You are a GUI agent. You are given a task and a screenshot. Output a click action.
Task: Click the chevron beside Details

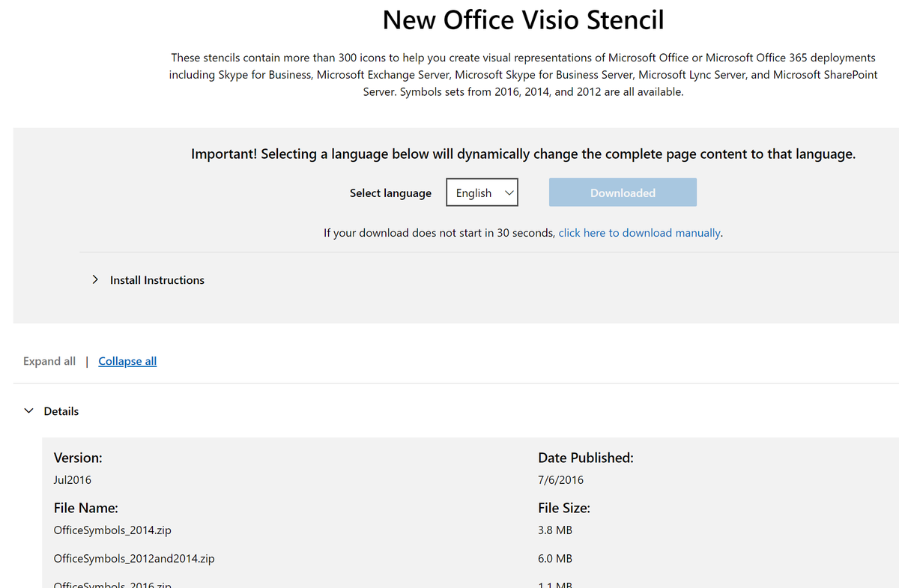point(29,411)
